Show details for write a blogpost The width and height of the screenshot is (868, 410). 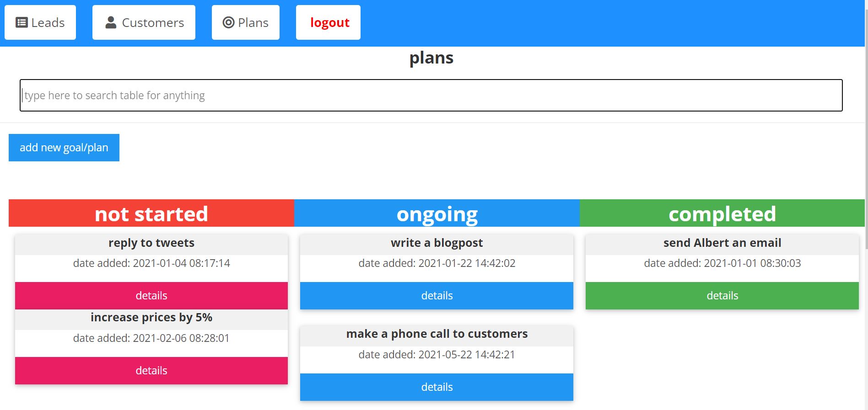tap(437, 296)
